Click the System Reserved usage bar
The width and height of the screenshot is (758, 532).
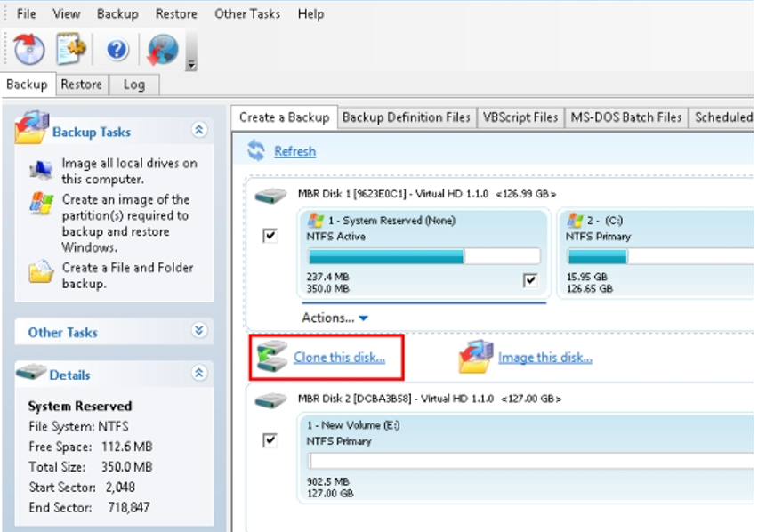pos(423,256)
